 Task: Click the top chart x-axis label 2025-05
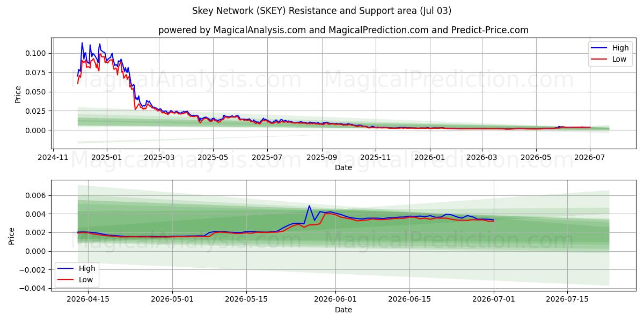pyautogui.click(x=213, y=158)
